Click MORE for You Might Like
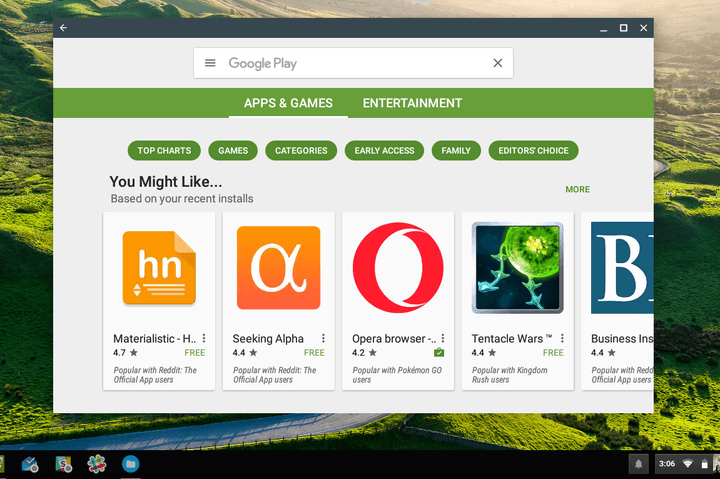This screenshot has width=720, height=479. click(x=578, y=189)
